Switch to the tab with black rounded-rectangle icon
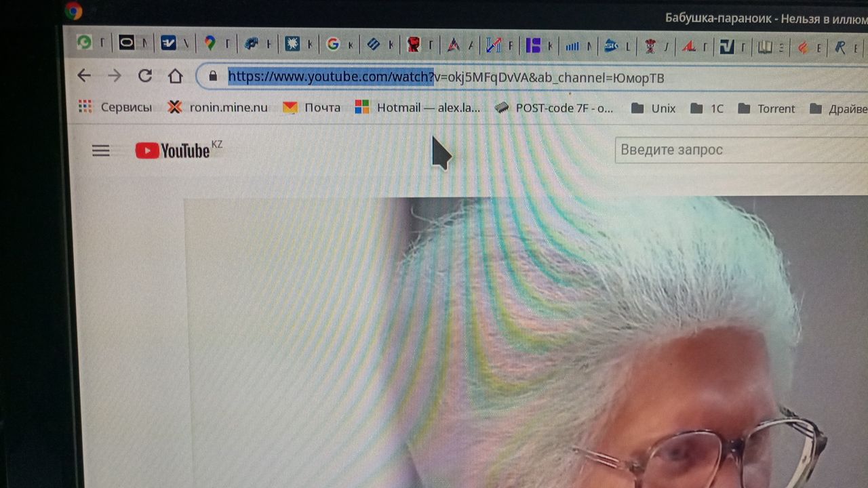The width and height of the screenshot is (868, 488). [126, 43]
